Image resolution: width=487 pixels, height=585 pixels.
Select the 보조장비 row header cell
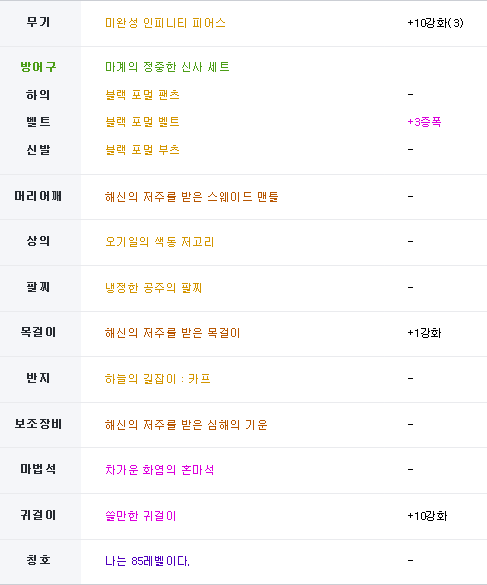[40, 425]
